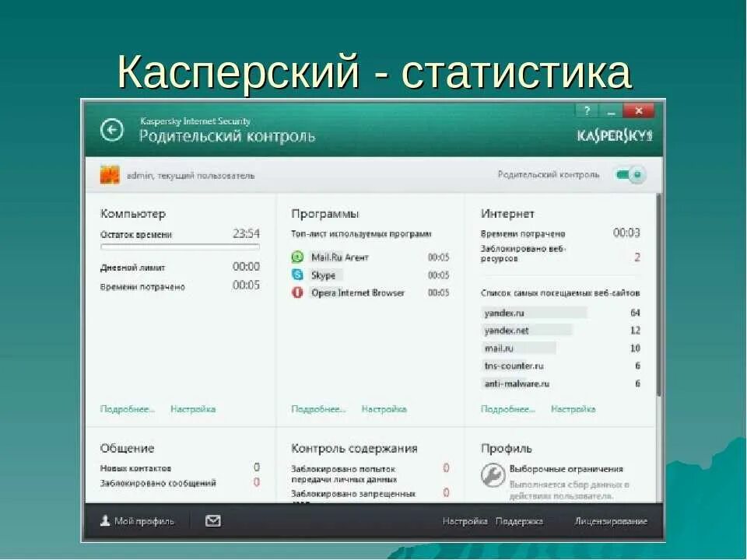The height and width of the screenshot is (560, 747).
Task: Click "admin, текущий пользователь" label
Action: 191,175
